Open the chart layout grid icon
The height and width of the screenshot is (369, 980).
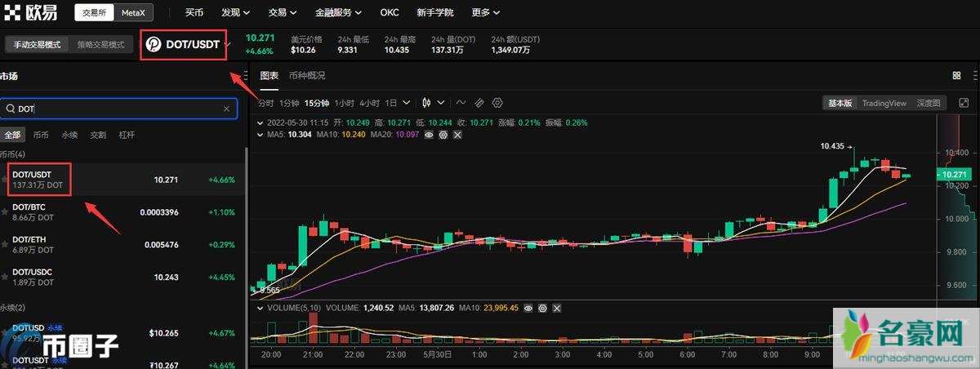[x=956, y=75]
